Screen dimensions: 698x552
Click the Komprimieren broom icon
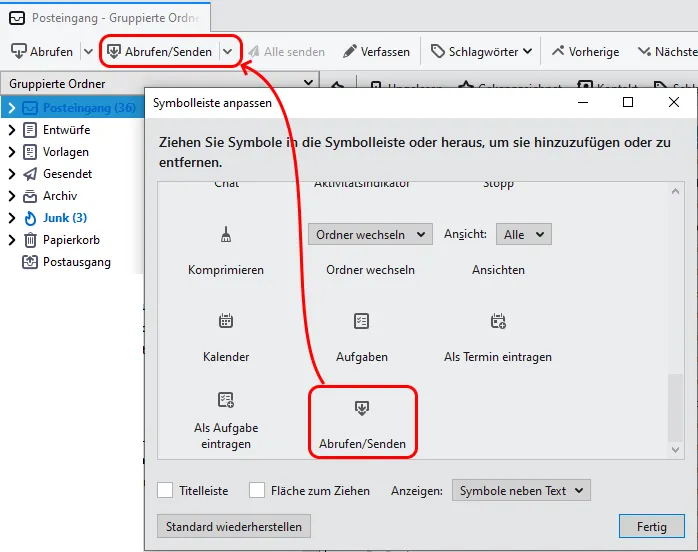click(226, 234)
